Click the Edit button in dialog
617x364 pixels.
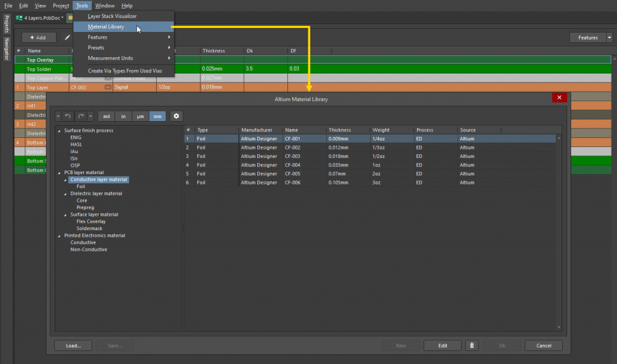click(x=442, y=345)
